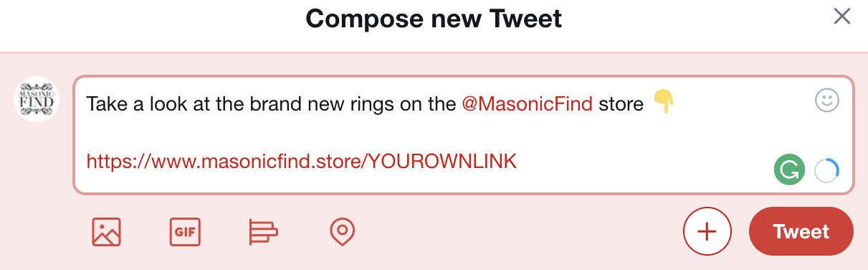Click the pointing-down hand emoji in text
The width and height of the screenshot is (868, 270).
(x=664, y=103)
